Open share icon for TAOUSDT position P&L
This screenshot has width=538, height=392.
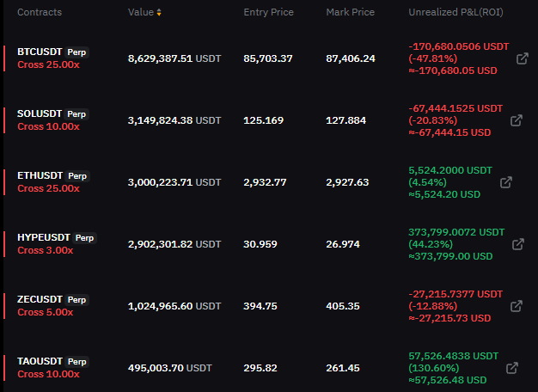(512, 368)
